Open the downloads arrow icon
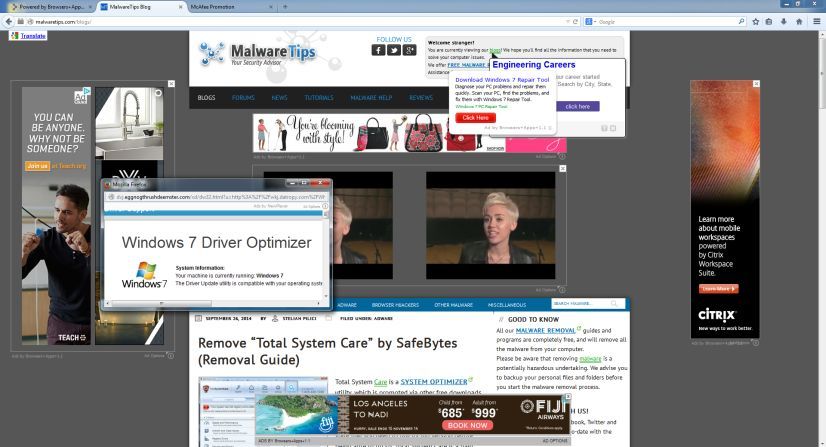Screen dimensions: 826x447 (x=784, y=22)
